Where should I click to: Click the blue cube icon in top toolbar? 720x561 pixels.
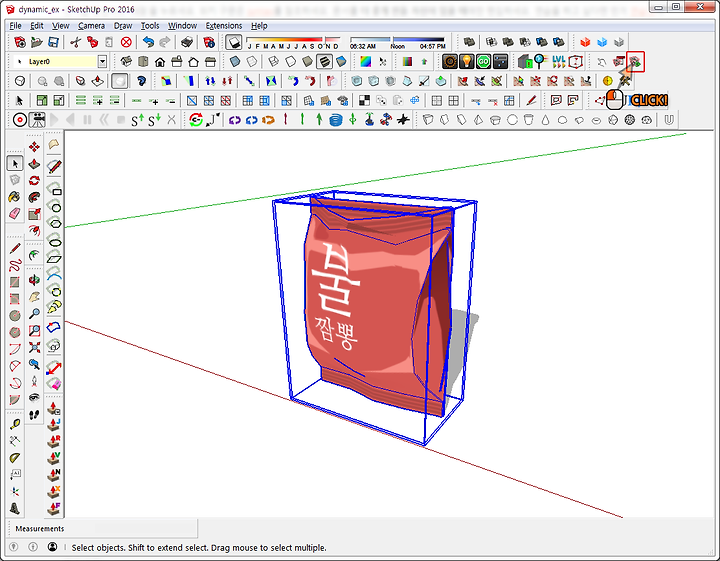point(602,42)
